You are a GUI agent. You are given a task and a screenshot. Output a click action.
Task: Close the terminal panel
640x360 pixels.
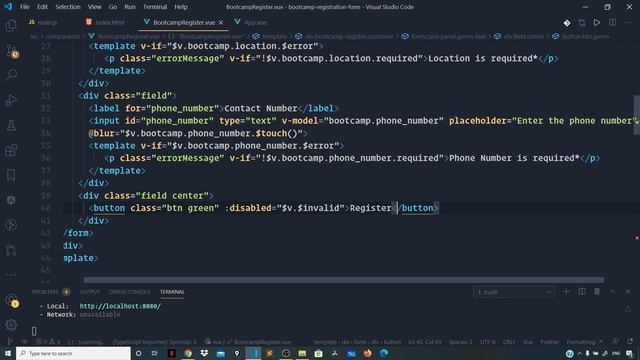[x=628, y=291]
